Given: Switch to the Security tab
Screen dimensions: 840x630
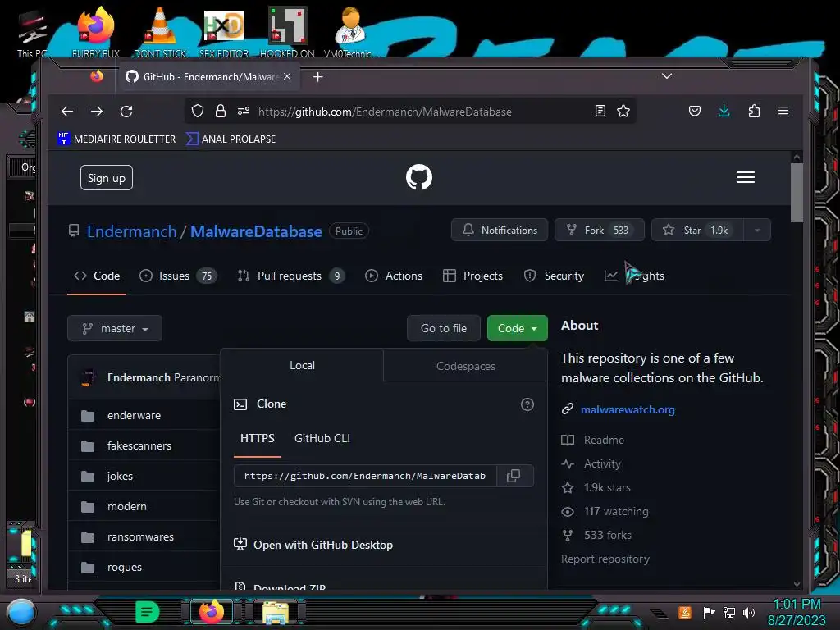Looking at the screenshot, I should [554, 276].
